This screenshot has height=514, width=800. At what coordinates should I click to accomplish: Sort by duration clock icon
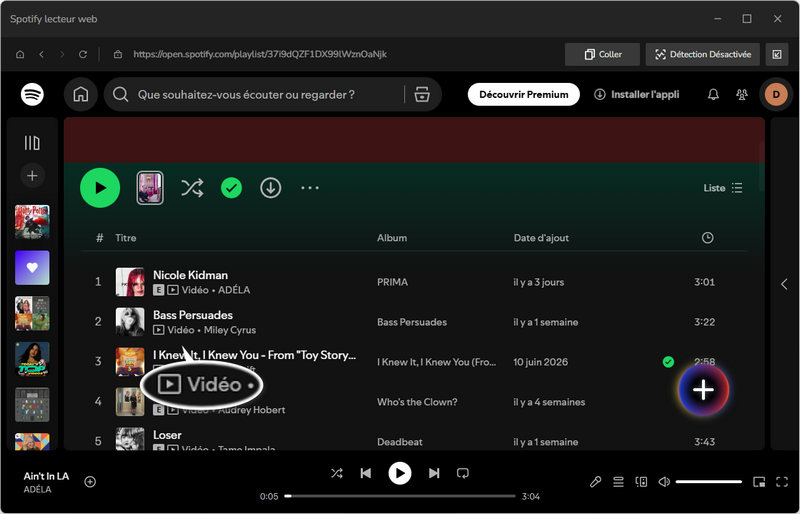[707, 238]
